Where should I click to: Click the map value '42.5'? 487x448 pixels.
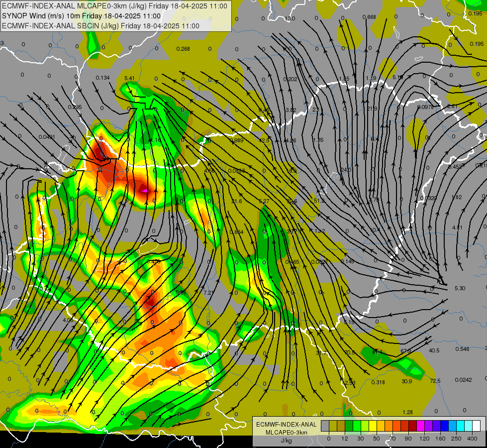pyautogui.click(x=264, y=140)
